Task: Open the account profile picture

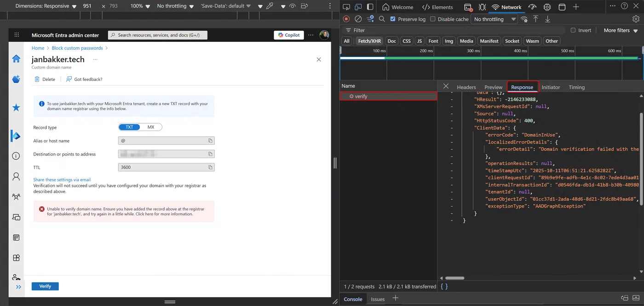Action: click(x=324, y=35)
